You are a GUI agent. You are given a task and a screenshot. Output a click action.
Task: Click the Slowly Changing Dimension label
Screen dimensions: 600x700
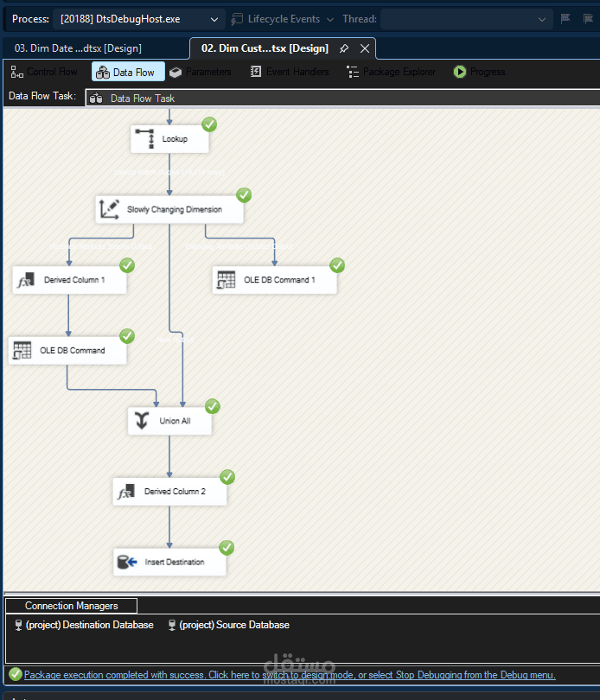click(175, 209)
